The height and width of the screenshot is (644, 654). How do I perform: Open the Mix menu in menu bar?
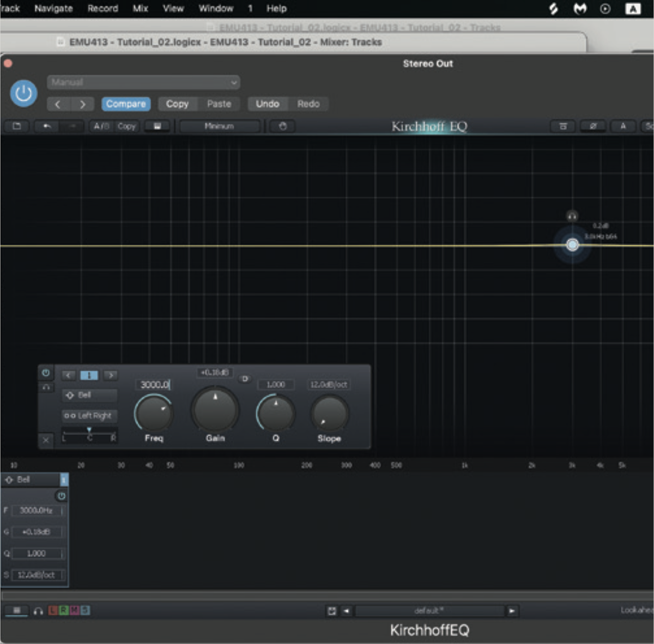click(140, 8)
